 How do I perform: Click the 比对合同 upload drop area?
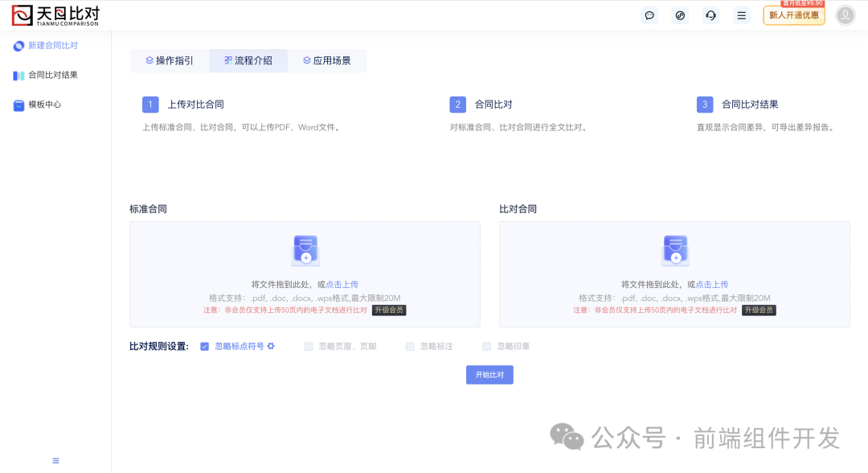pyautogui.click(x=675, y=274)
